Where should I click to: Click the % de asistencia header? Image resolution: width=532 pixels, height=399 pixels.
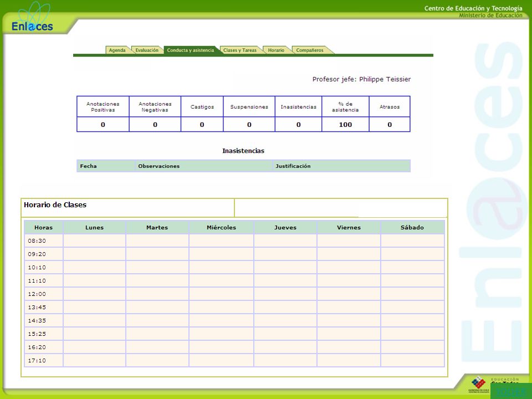tap(345, 106)
